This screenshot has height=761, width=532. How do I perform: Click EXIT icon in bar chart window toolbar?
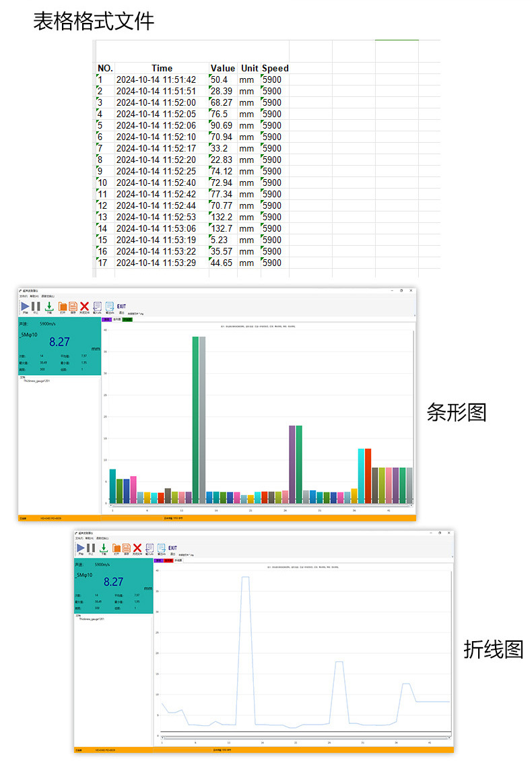[121, 306]
